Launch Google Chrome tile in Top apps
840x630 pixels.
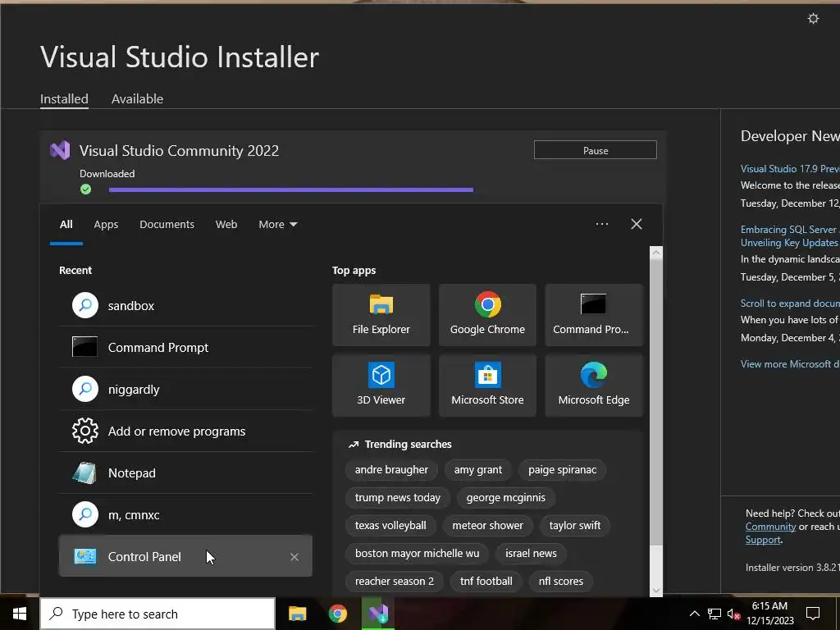(x=487, y=315)
